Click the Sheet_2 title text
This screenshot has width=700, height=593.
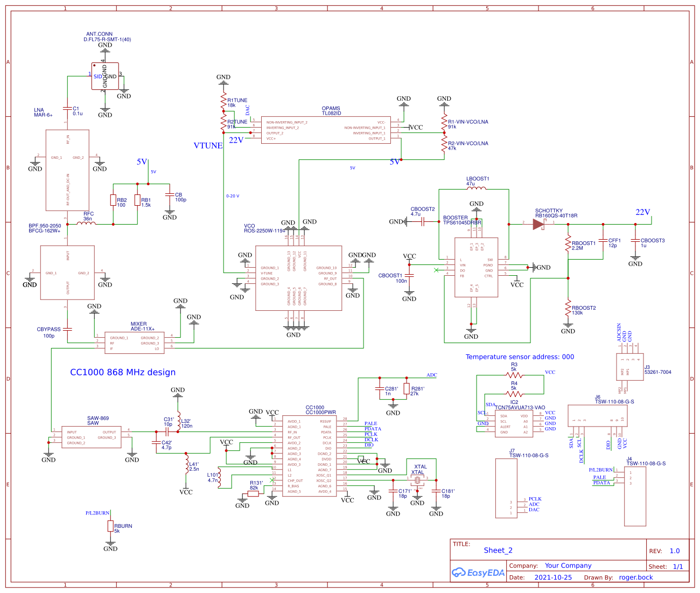pos(498,550)
